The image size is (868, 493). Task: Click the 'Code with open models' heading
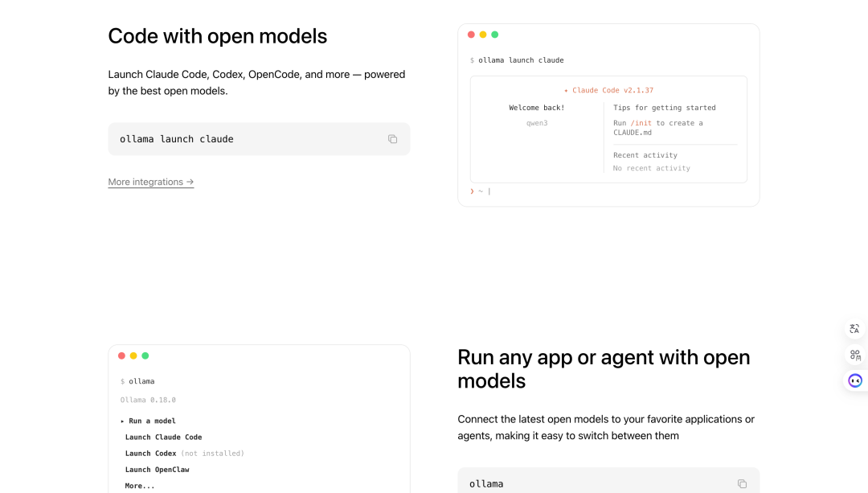point(218,36)
